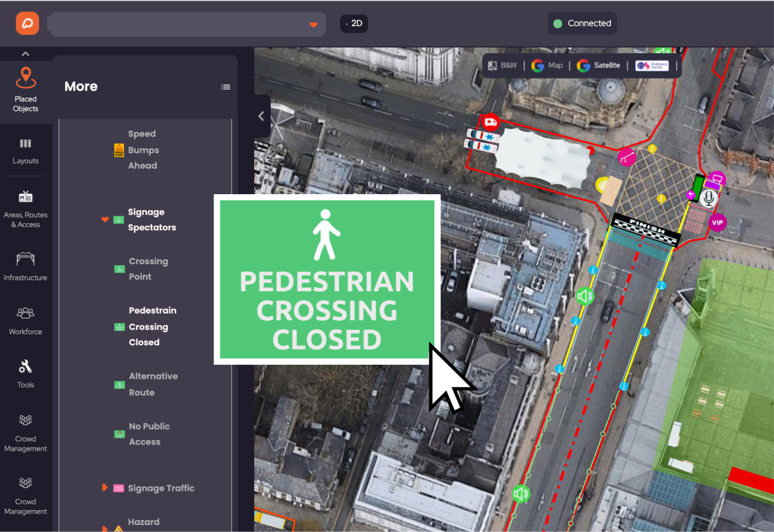Collapse the side panel with chevron
Viewport: 774px width, 532px height.
tap(261, 116)
